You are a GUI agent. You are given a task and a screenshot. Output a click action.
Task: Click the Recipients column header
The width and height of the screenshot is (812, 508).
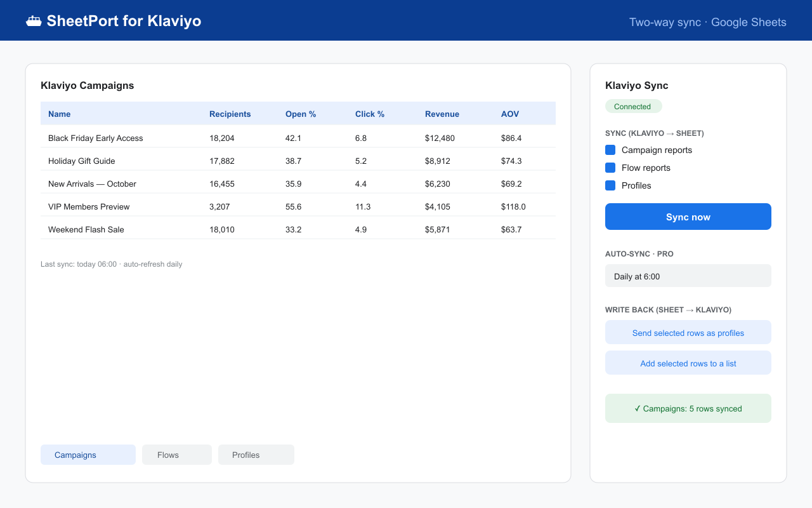[230, 114]
